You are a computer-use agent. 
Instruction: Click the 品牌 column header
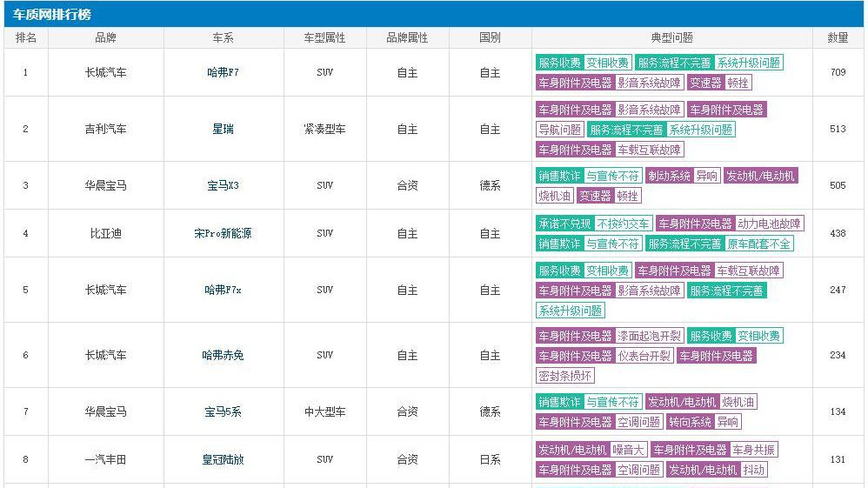106,37
